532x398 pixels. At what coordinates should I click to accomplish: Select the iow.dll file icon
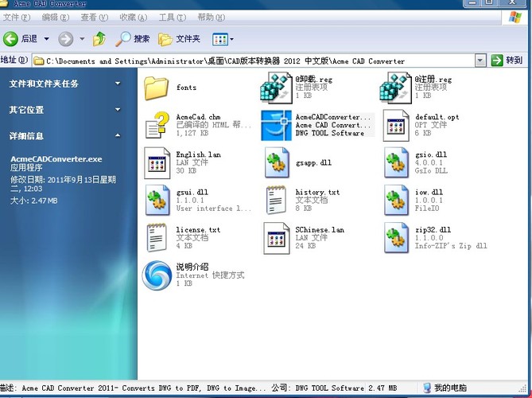click(396, 201)
